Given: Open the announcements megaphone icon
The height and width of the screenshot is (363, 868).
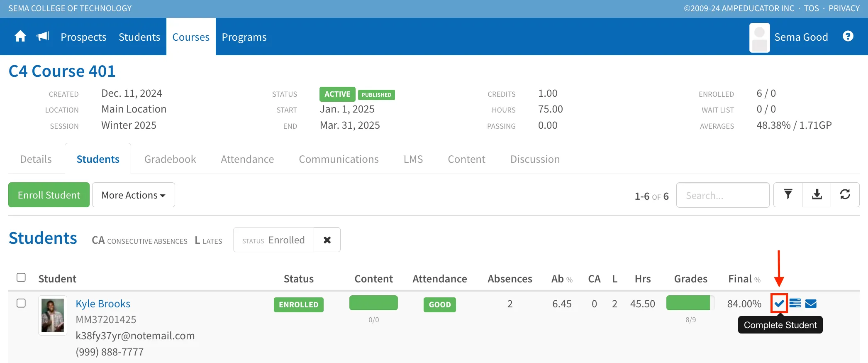Looking at the screenshot, I should coord(43,37).
